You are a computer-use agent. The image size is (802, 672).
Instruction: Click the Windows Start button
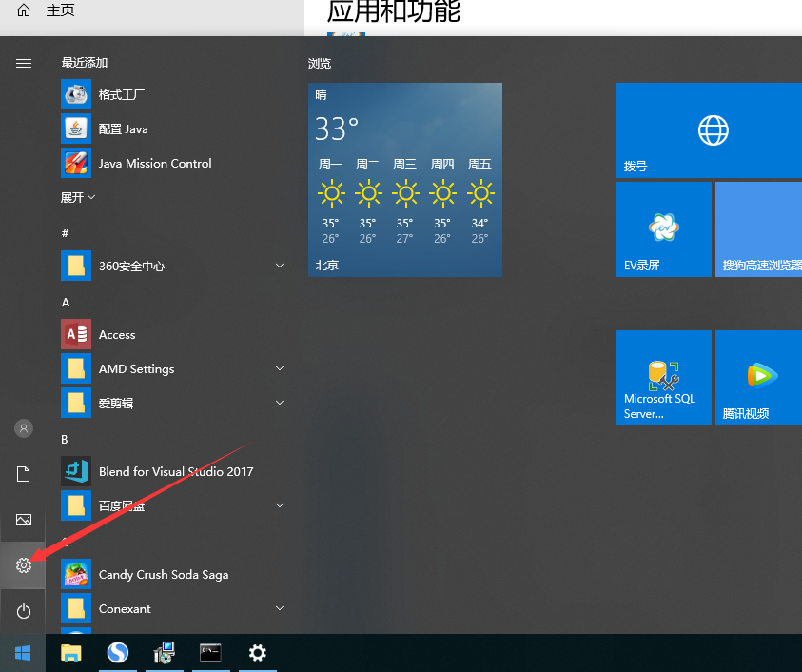point(23,653)
